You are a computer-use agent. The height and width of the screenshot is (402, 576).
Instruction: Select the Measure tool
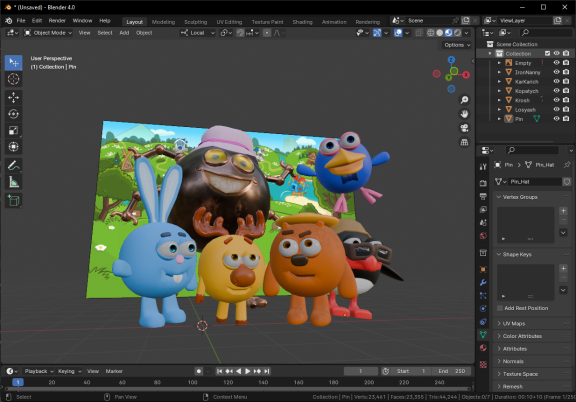pyautogui.click(x=14, y=182)
